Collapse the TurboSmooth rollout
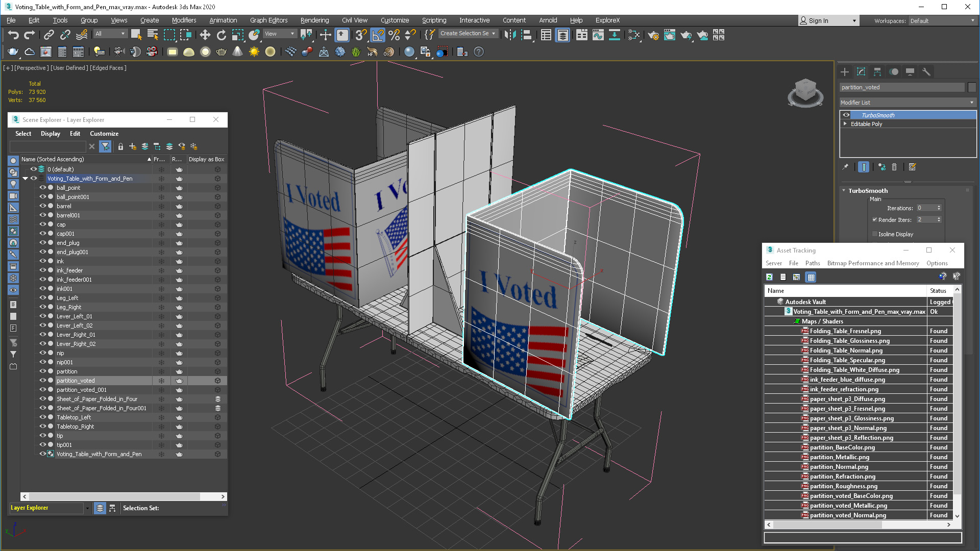The image size is (980, 551). click(844, 191)
